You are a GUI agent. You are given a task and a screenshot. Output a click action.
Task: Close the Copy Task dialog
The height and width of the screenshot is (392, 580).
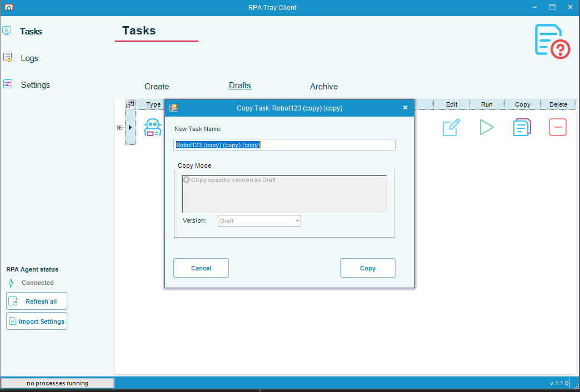(405, 108)
